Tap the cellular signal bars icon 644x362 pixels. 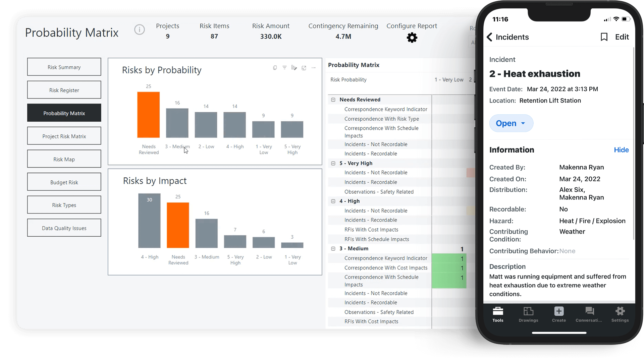pos(607,19)
